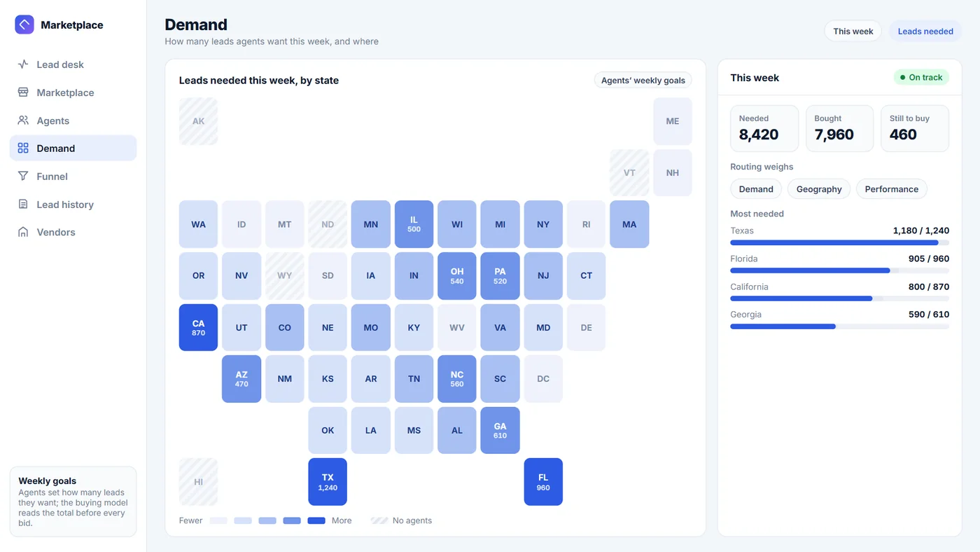Navigate to Vendors
The image size is (980, 552).
pos(73,232)
